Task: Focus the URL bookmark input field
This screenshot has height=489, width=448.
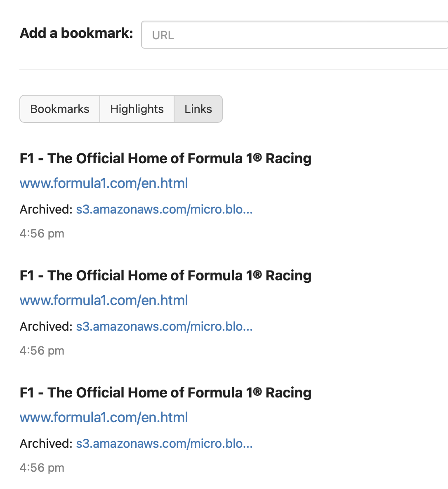Action: (295, 35)
